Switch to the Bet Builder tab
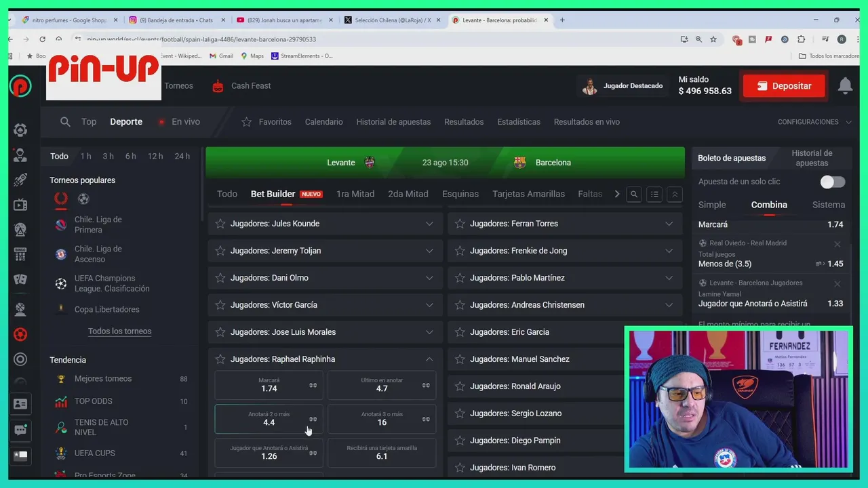 (x=286, y=194)
